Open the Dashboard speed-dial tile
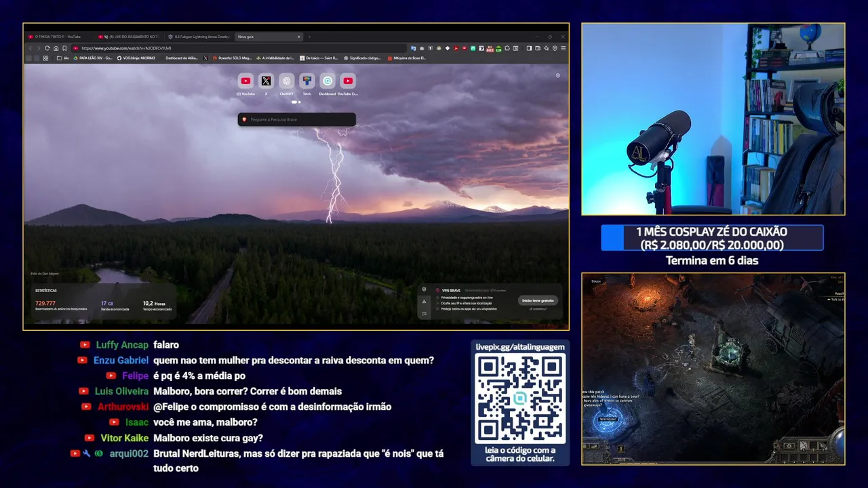Viewport: 868px width, 488px height. tap(327, 81)
